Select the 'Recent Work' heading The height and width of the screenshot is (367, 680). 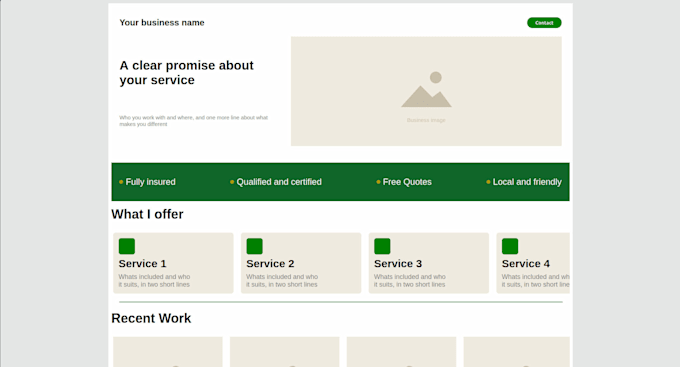tap(151, 318)
